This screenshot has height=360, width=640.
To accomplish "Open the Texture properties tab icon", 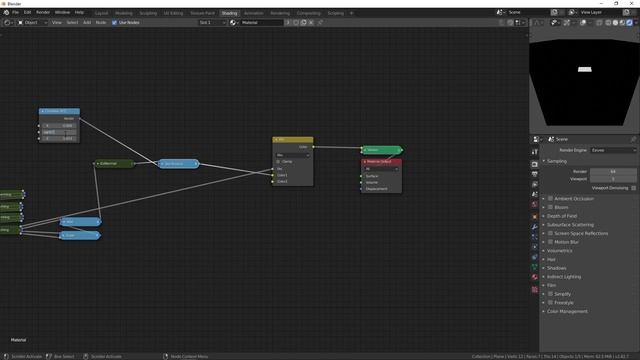I will 535,289.
